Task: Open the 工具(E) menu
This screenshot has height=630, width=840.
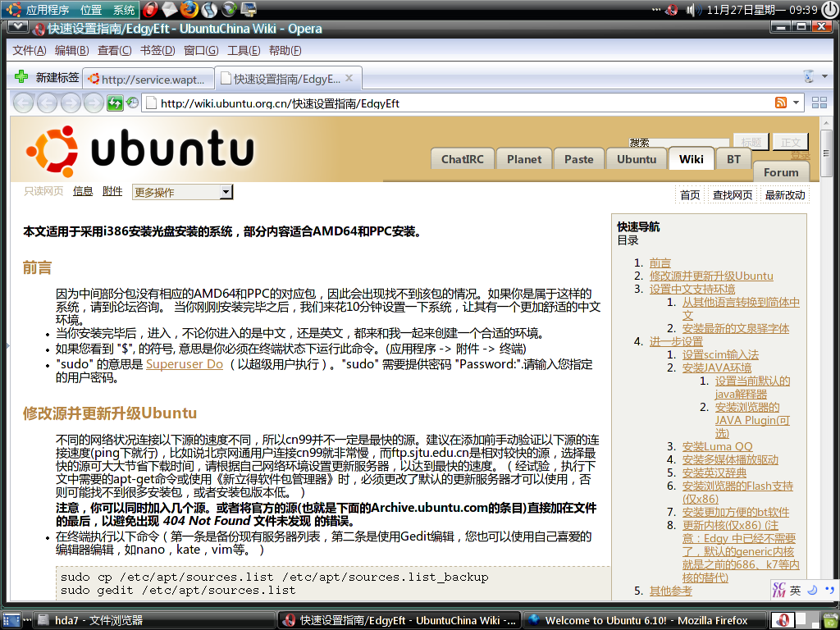Action: click(x=244, y=50)
